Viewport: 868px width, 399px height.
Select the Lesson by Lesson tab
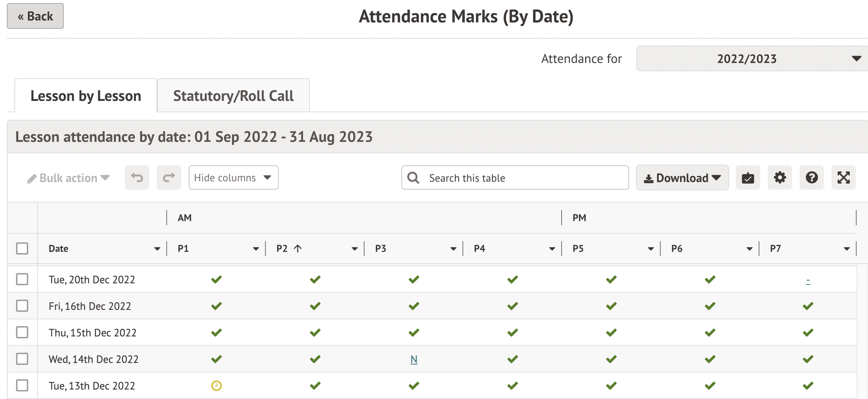(x=86, y=96)
